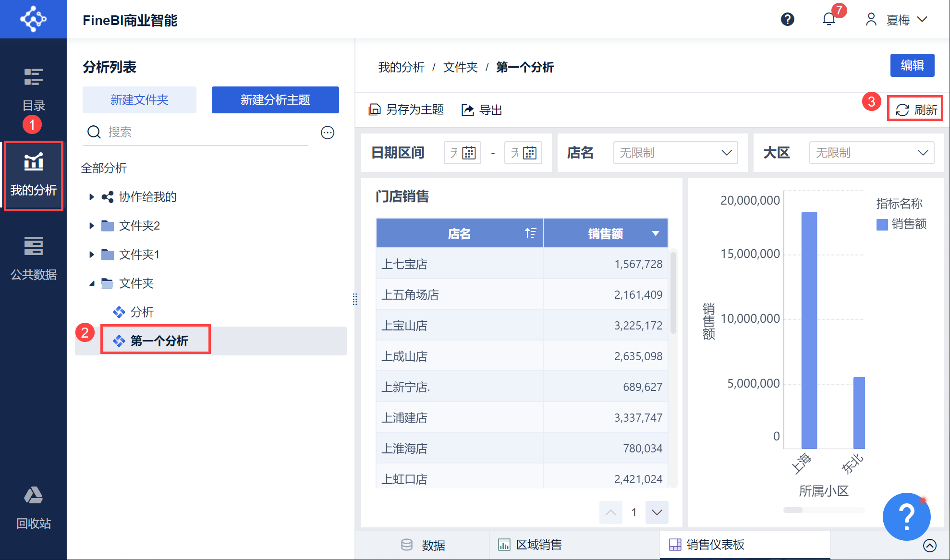The width and height of the screenshot is (950, 560).
Task: Open the 店名 filter dropdown
Action: coord(675,153)
